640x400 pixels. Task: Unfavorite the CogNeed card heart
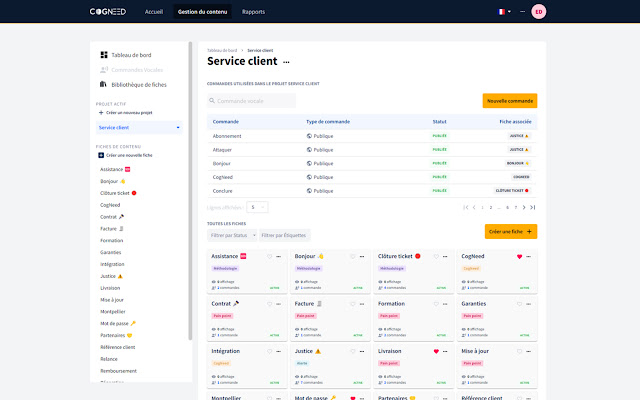pos(519,256)
